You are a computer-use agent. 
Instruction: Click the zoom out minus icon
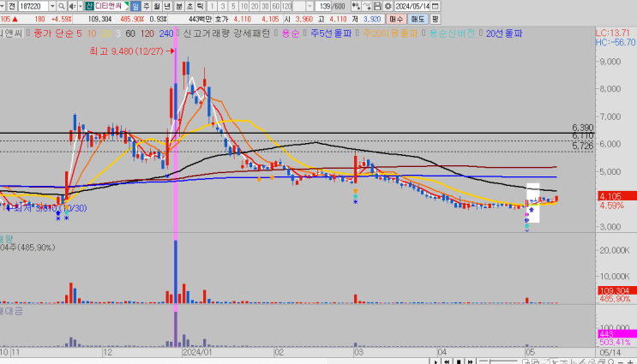(621, 361)
